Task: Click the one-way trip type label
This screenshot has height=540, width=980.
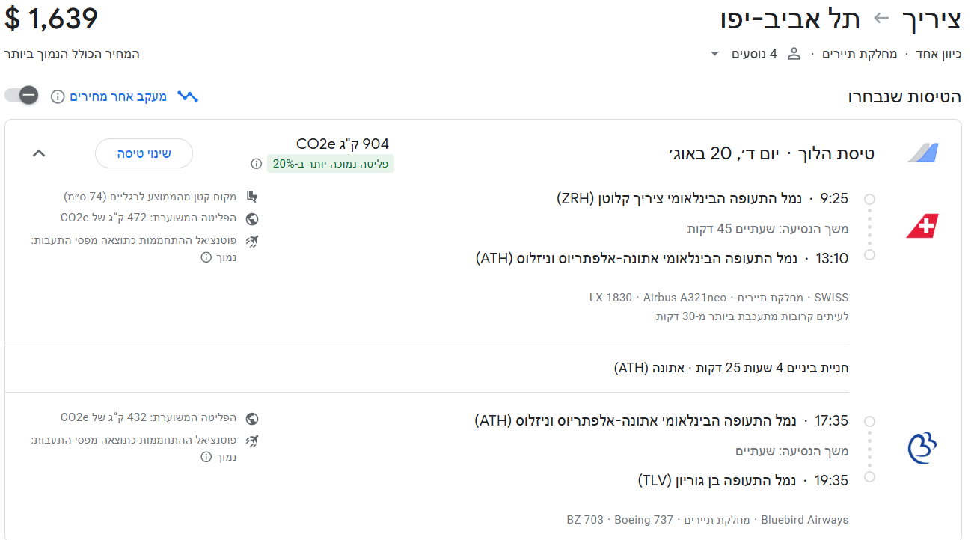Action: (938, 54)
